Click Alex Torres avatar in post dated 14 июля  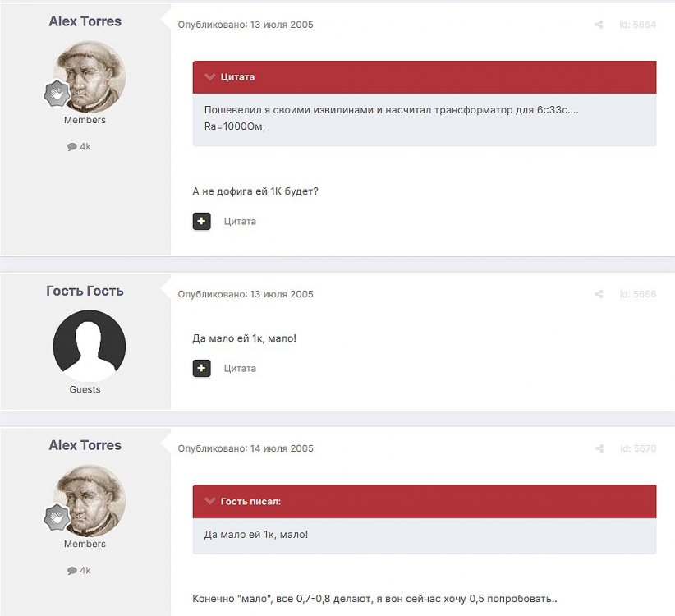(x=90, y=500)
